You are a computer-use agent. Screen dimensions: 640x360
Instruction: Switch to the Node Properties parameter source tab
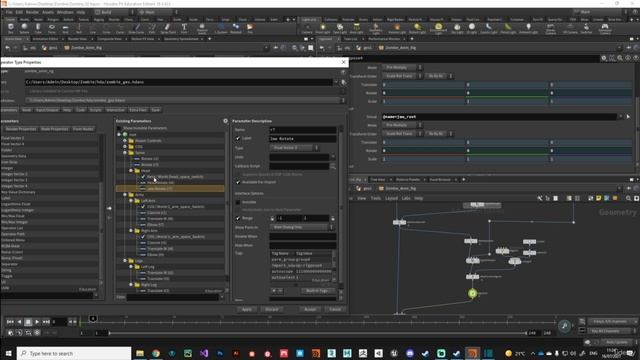pyautogui.click(x=54, y=129)
